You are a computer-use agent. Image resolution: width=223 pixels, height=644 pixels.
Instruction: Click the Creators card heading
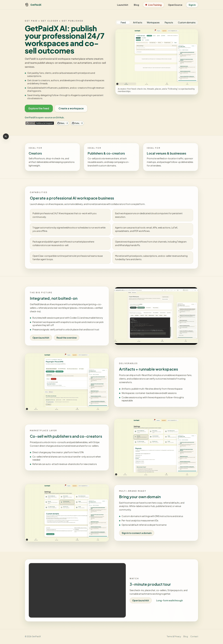pos(35,154)
